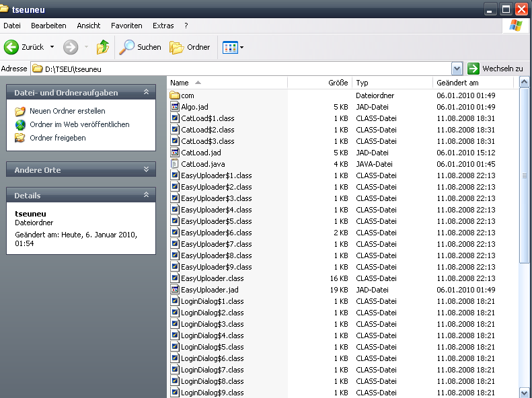
Task: Collapse the Details panel
Action: [x=146, y=195]
